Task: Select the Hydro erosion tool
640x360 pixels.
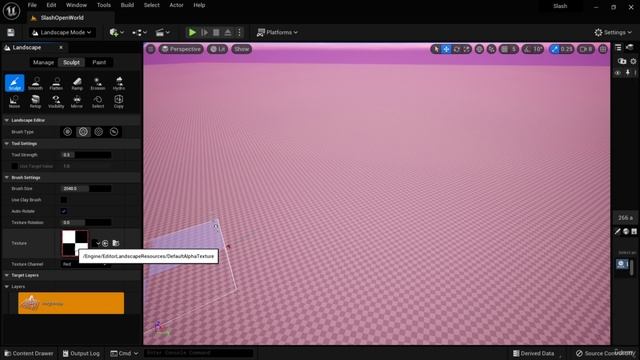Action: pos(119,83)
